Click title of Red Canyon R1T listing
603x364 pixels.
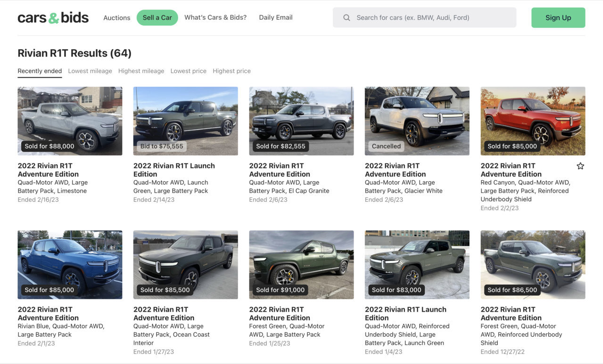click(x=511, y=170)
